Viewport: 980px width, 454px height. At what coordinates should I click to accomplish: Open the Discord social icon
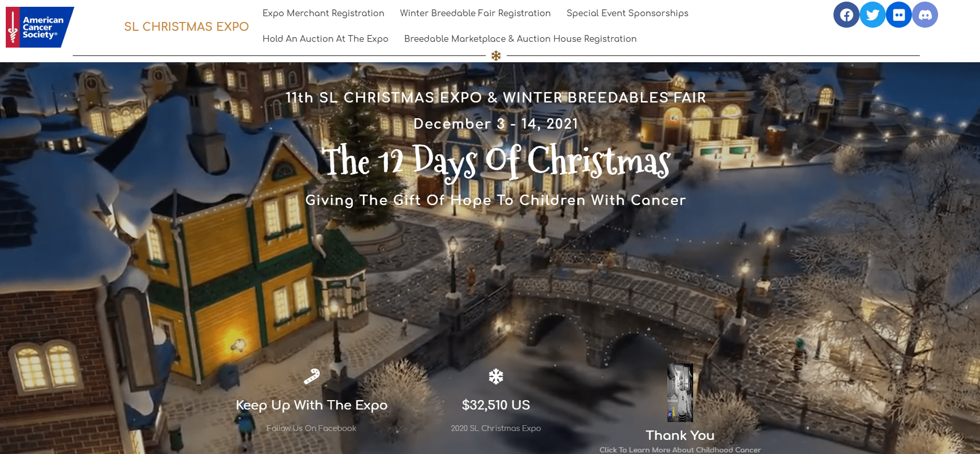(x=925, y=15)
